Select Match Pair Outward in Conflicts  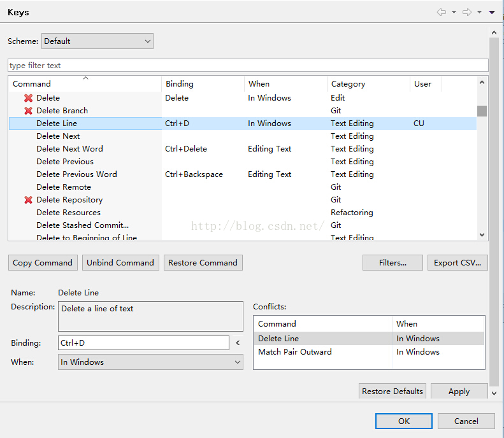click(x=294, y=352)
